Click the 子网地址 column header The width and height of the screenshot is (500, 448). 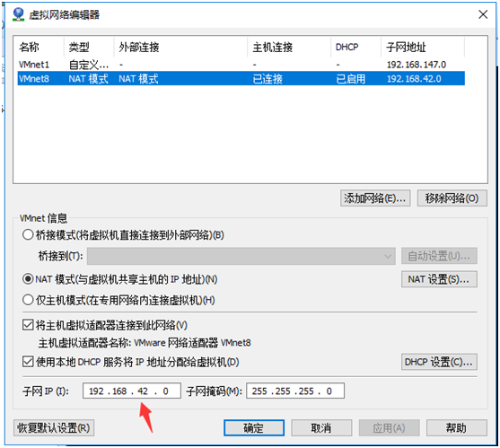pos(406,48)
